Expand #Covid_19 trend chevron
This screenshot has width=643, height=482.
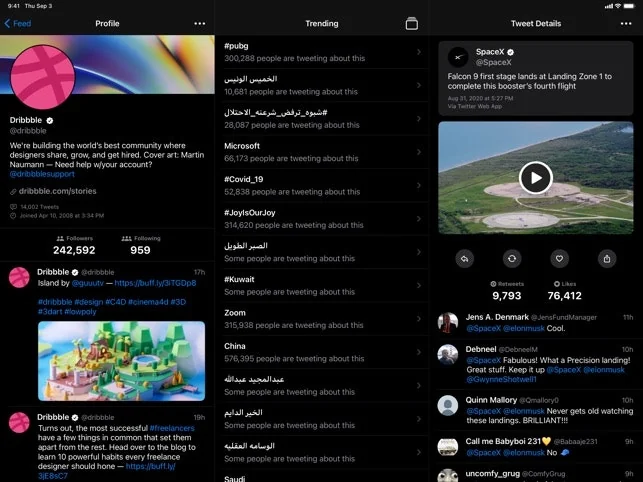(419, 185)
